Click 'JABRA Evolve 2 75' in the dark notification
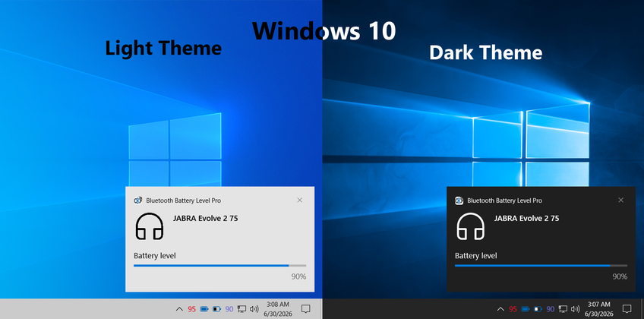This screenshot has height=319, width=644. click(x=526, y=219)
